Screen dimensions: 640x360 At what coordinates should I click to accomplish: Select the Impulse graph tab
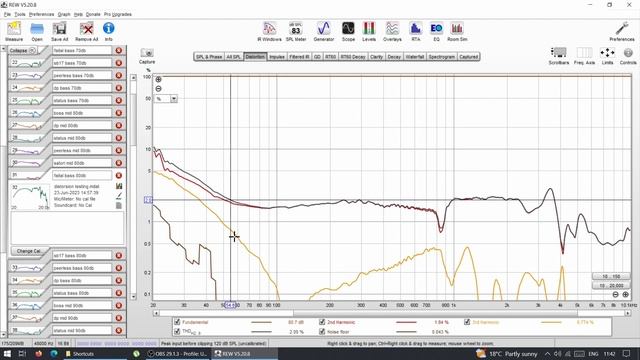[x=277, y=57]
